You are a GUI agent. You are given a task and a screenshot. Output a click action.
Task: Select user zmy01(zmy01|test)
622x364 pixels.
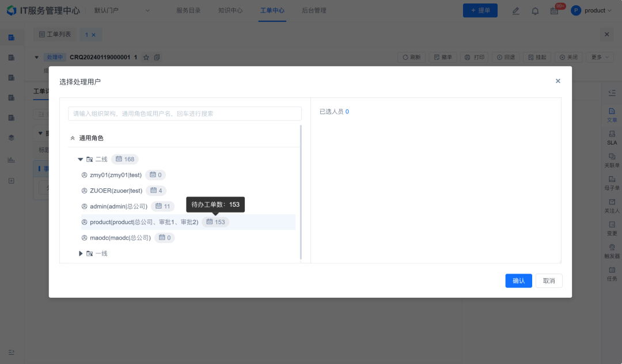pos(115,175)
